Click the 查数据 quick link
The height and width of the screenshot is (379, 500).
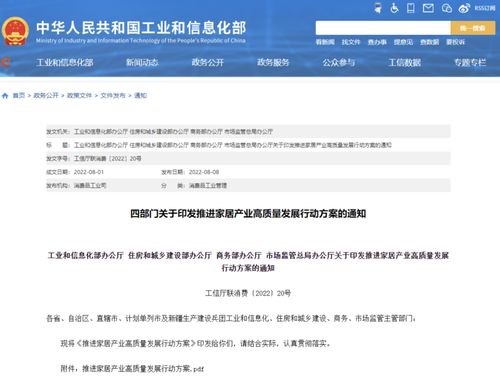coord(429,42)
